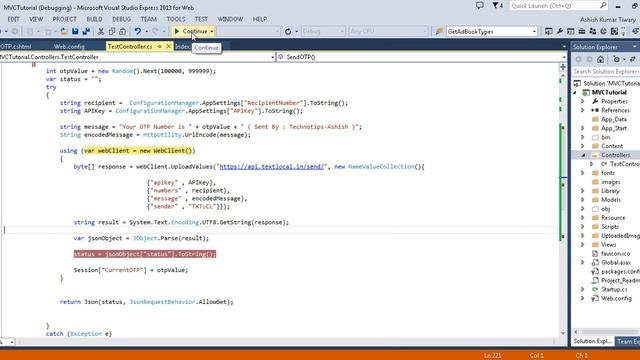Click the Copy icon in the toolbar
This screenshot has height=360, width=640.
coord(111,31)
